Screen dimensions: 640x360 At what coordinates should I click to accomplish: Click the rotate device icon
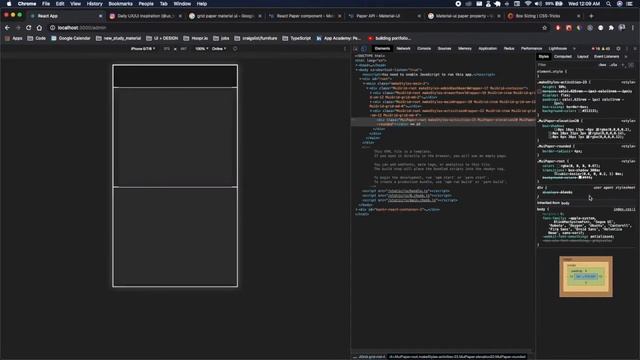(x=235, y=49)
